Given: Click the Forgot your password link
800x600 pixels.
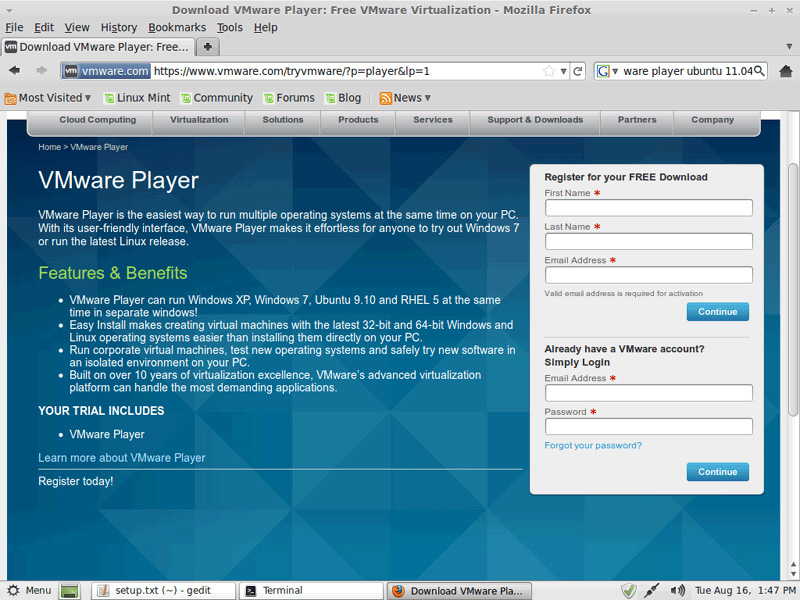Looking at the screenshot, I should coord(593,445).
